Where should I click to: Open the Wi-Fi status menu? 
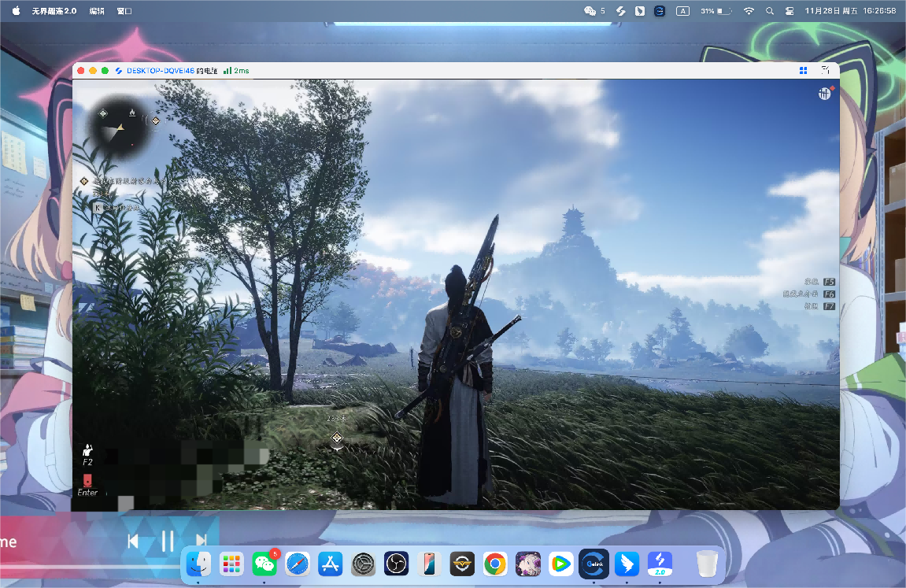coord(749,11)
